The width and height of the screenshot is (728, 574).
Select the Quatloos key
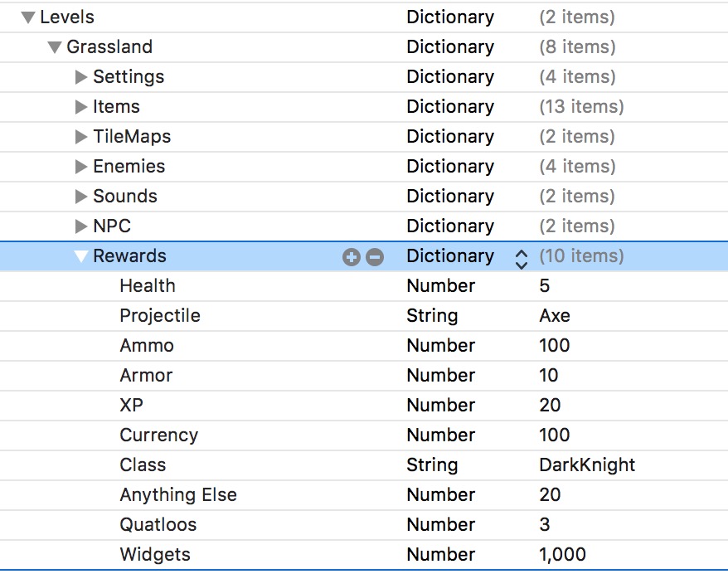coord(158,525)
